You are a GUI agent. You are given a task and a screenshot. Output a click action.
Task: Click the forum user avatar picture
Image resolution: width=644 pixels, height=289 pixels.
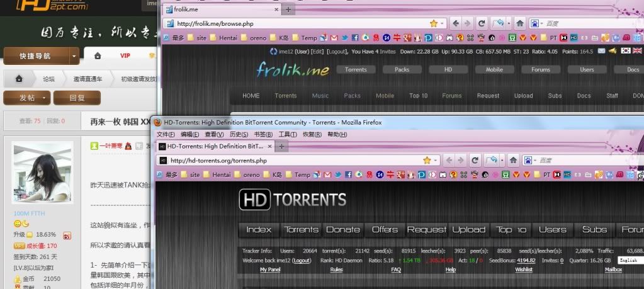pos(42,173)
